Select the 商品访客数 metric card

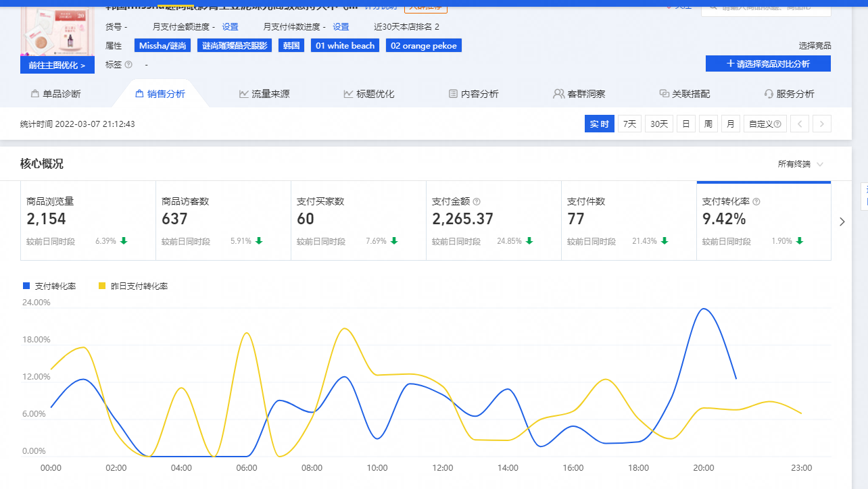point(223,220)
